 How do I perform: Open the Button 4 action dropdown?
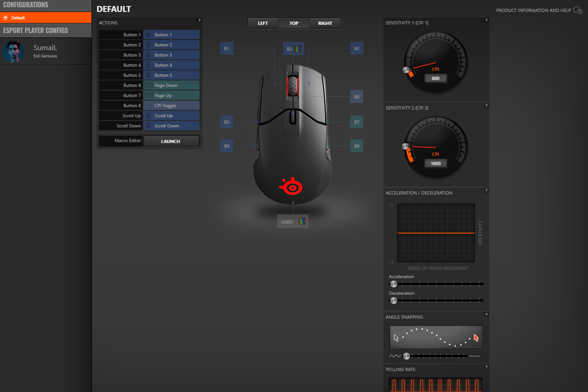(x=171, y=65)
